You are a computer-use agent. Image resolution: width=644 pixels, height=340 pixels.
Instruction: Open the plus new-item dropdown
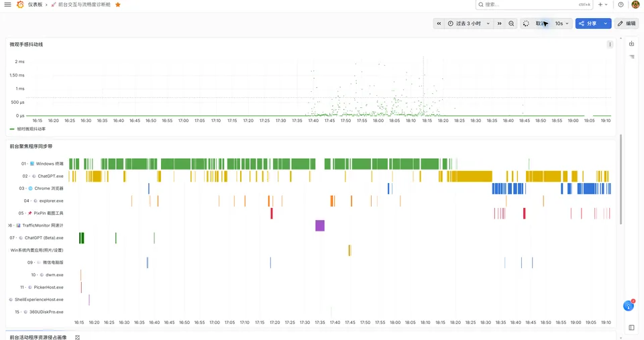coord(603,5)
